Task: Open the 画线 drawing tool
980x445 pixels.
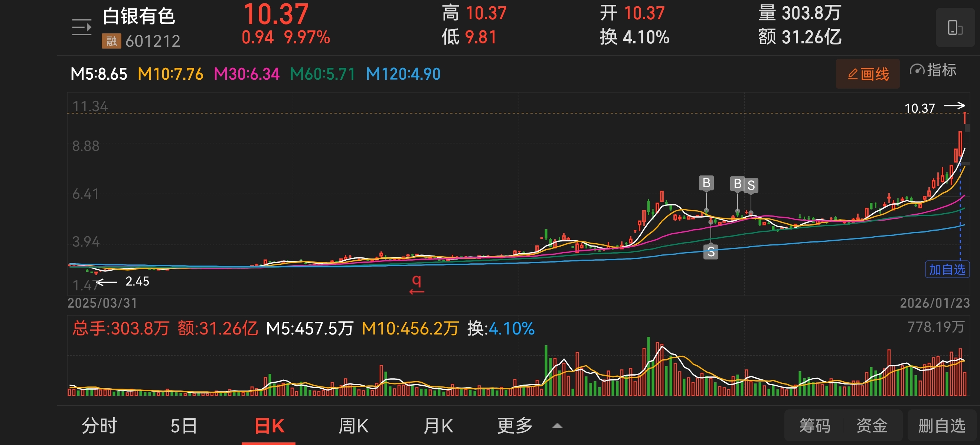Action: tap(868, 74)
